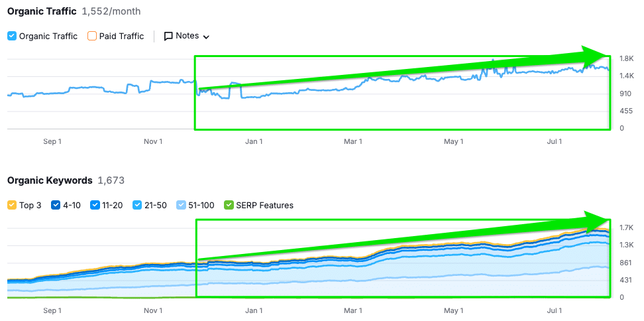Image resolution: width=644 pixels, height=321 pixels.
Task: Enable the Paid Traffic checkbox
Action: tap(92, 36)
